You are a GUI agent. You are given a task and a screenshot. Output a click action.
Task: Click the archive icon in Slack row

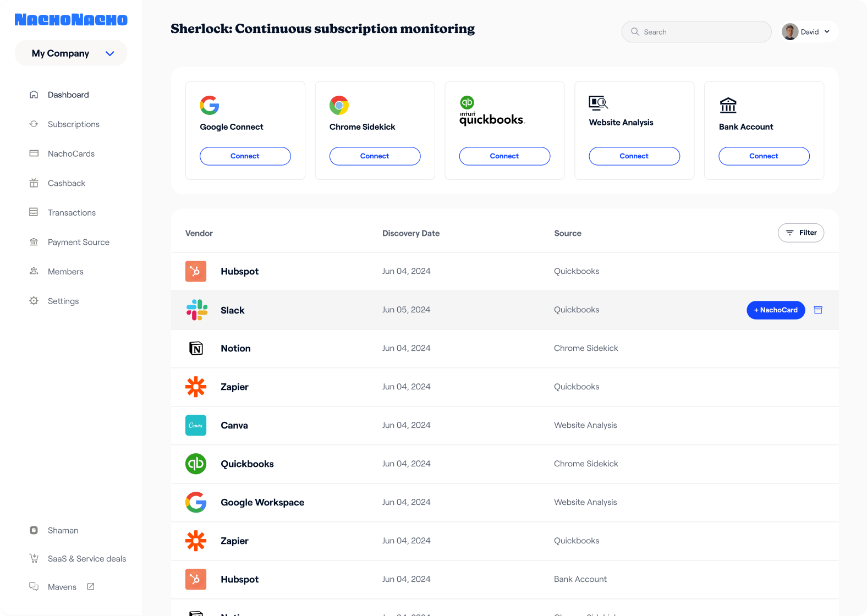[x=818, y=310]
